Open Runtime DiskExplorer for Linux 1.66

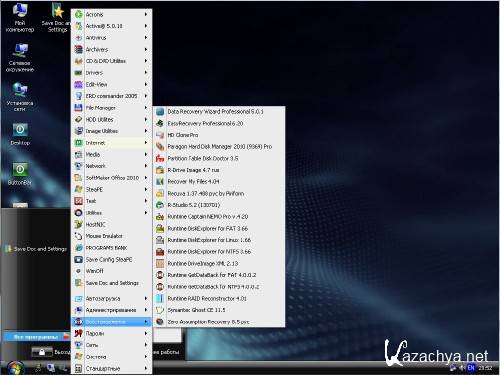pos(219,240)
